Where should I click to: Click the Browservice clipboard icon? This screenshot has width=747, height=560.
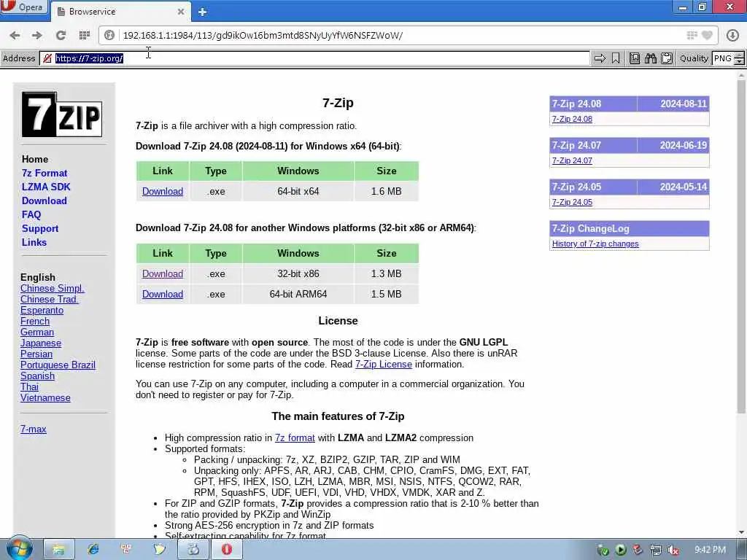667,58
